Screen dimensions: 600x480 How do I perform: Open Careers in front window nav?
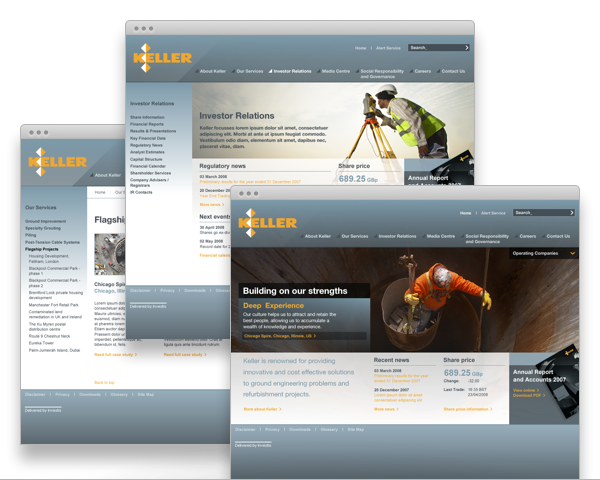coord(528,236)
